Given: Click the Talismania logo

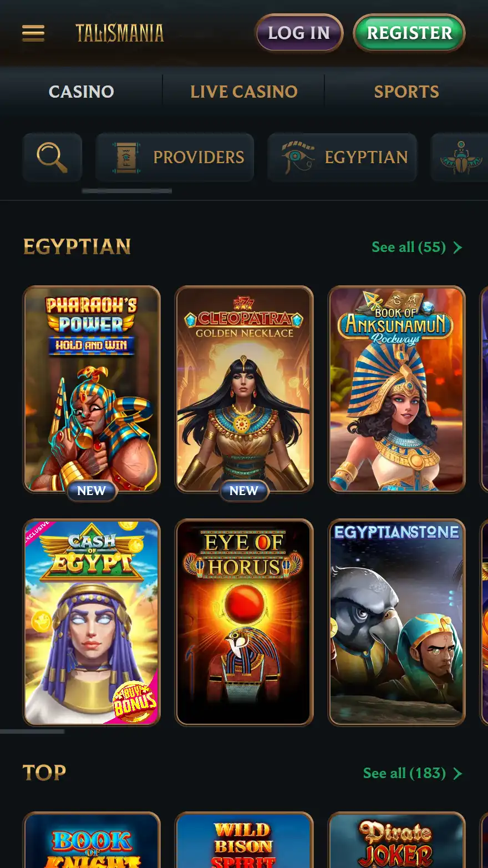Looking at the screenshot, I should tap(120, 33).
